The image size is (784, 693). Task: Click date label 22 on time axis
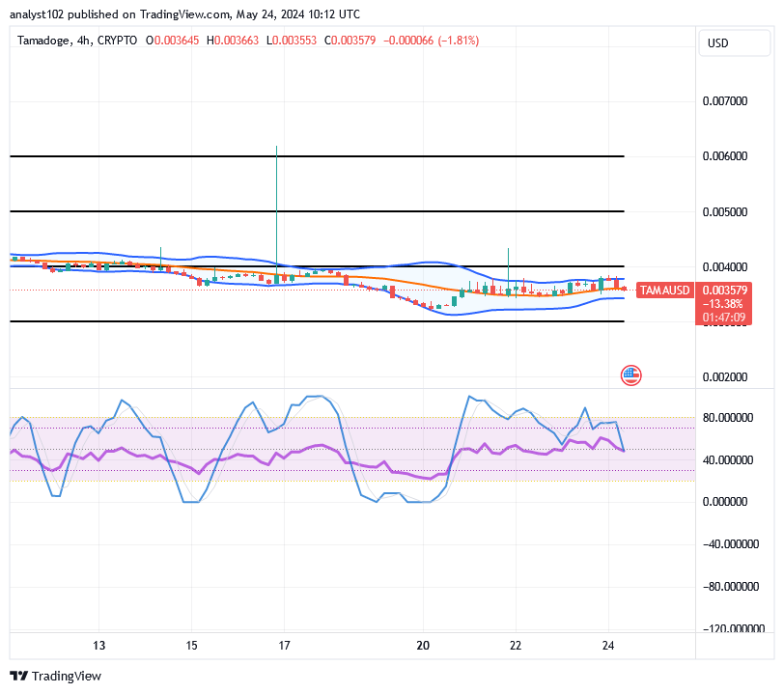(516, 646)
